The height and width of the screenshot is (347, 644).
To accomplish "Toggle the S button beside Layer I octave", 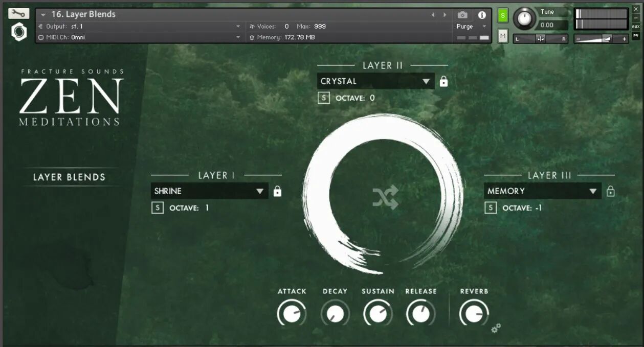I will 157,207.
